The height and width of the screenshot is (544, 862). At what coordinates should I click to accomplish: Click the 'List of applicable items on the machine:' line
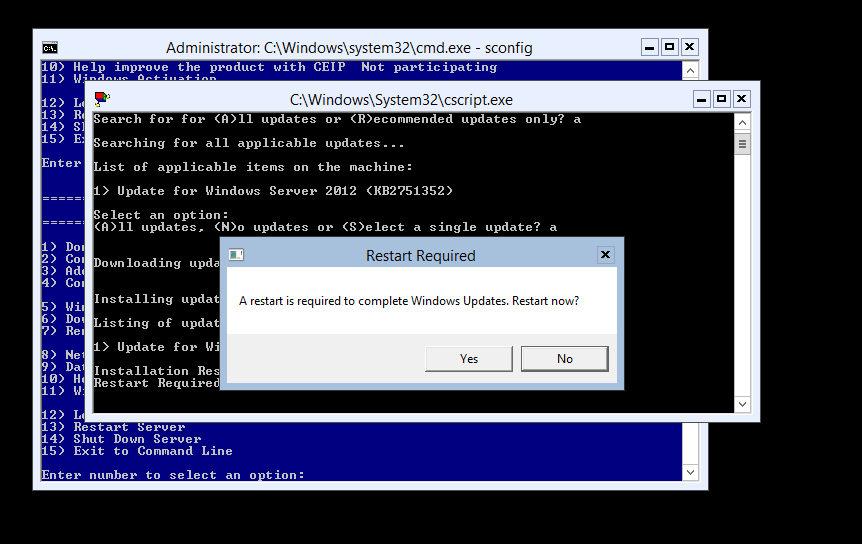(x=253, y=167)
